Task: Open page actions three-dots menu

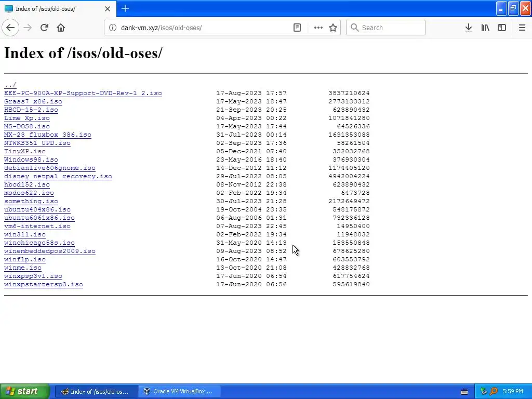Action: tap(318, 28)
